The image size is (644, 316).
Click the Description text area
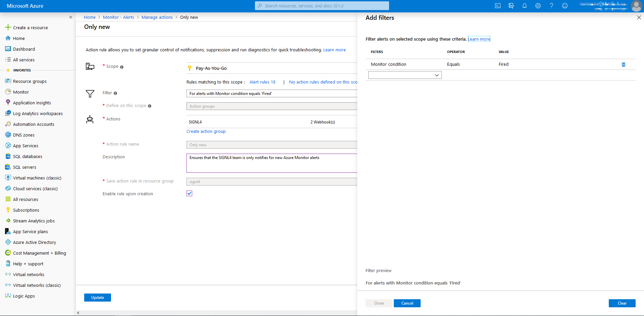pos(272,163)
